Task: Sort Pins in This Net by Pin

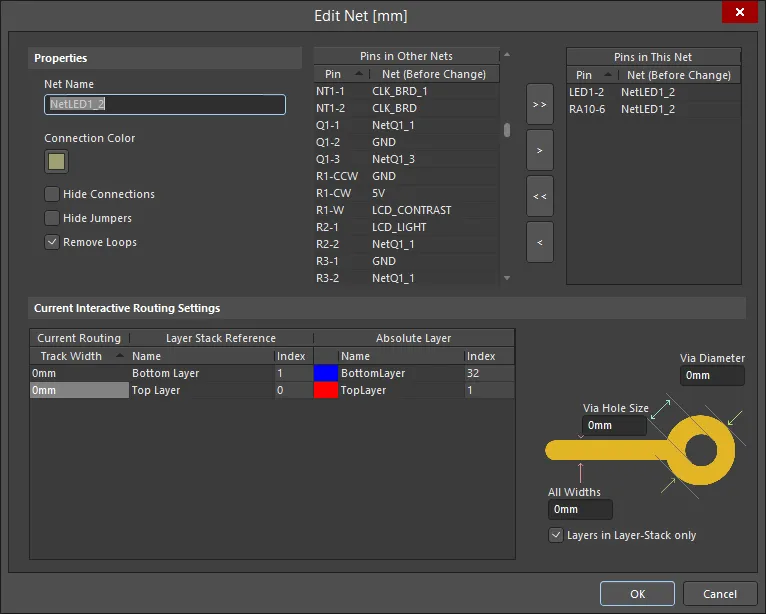Action: click(x=593, y=75)
